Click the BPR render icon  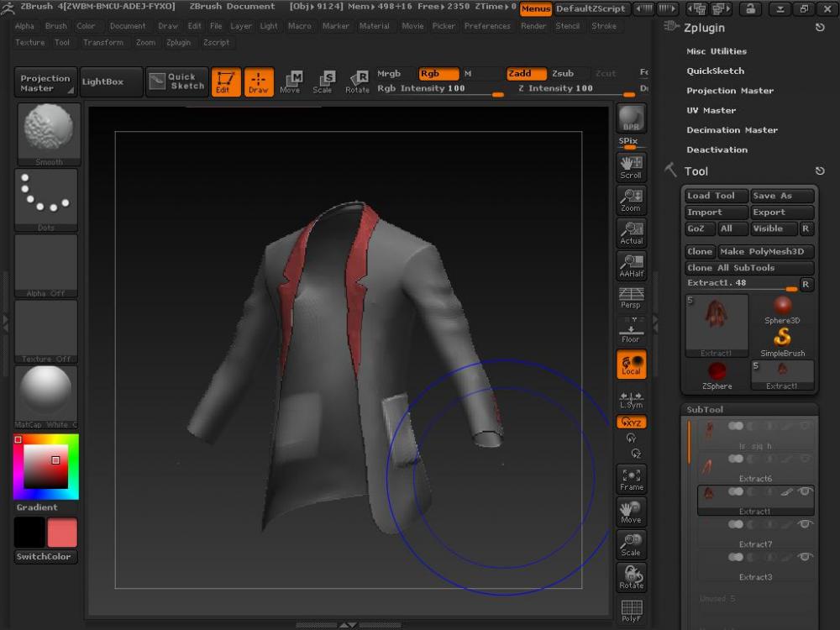[631, 119]
